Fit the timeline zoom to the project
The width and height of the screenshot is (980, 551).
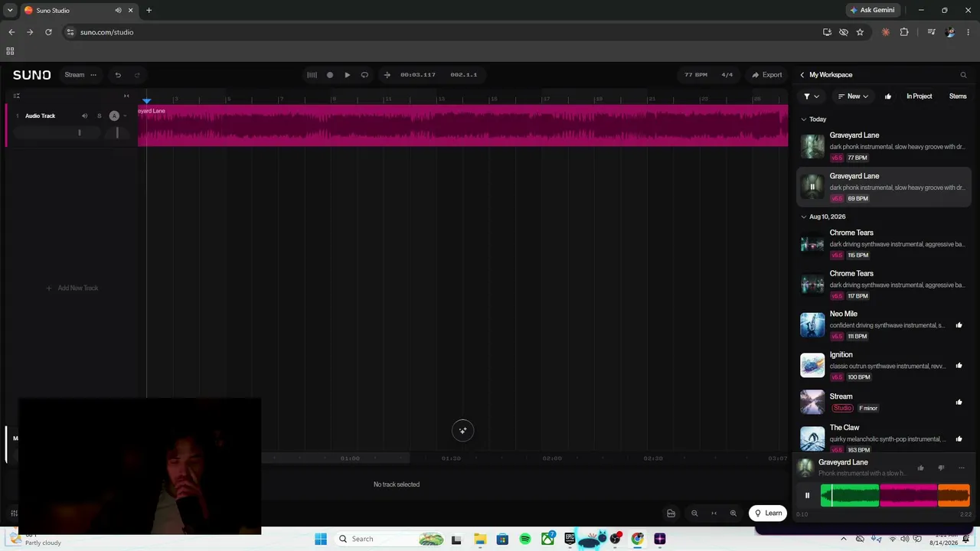point(714,514)
